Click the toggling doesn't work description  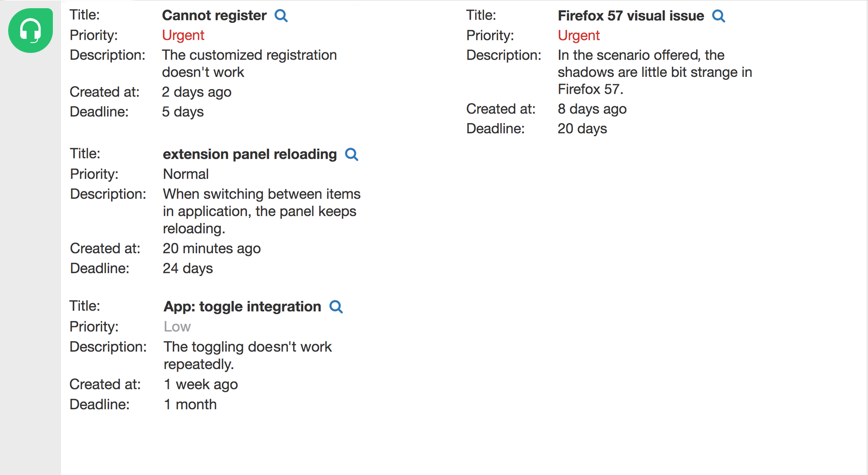[248, 355]
